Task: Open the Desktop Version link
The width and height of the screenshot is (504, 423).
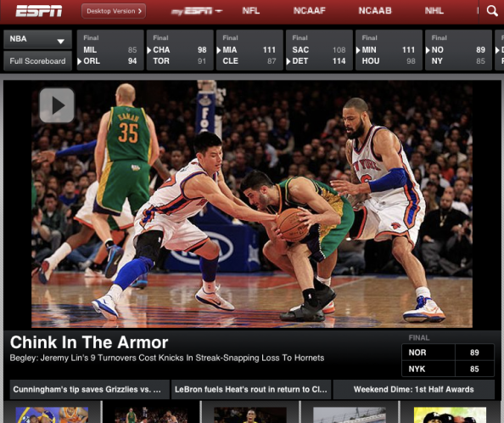Action: click(x=114, y=11)
